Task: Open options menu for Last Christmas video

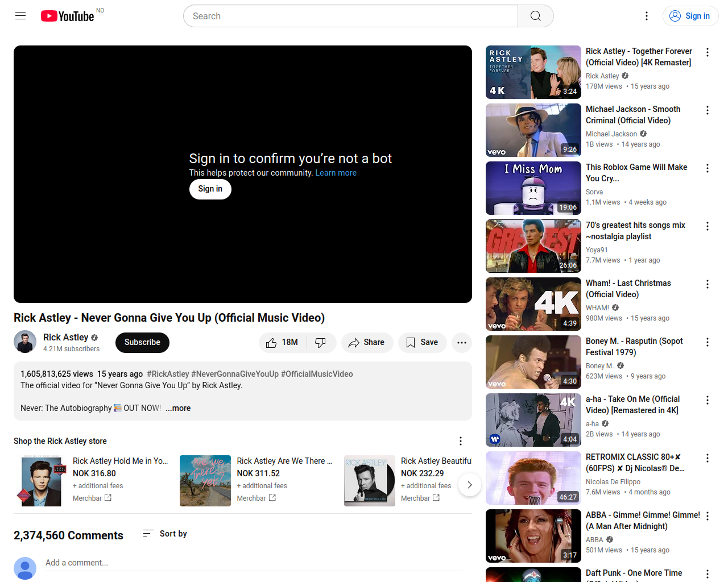Action: 708,284
